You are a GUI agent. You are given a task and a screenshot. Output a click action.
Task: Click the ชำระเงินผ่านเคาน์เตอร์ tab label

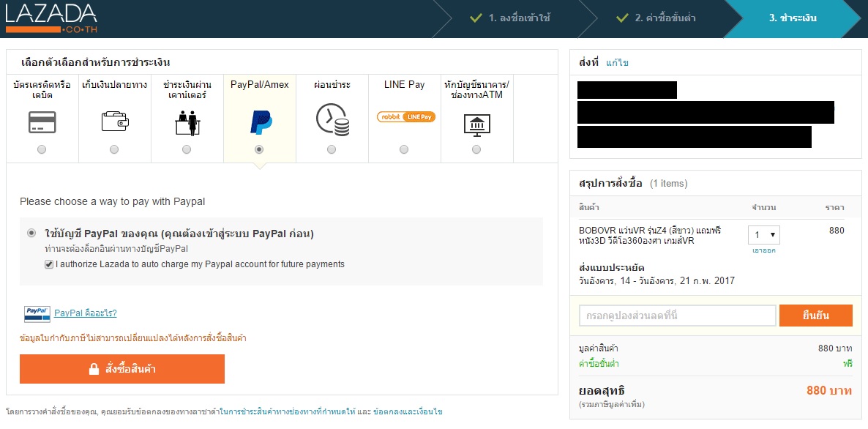tap(187, 89)
